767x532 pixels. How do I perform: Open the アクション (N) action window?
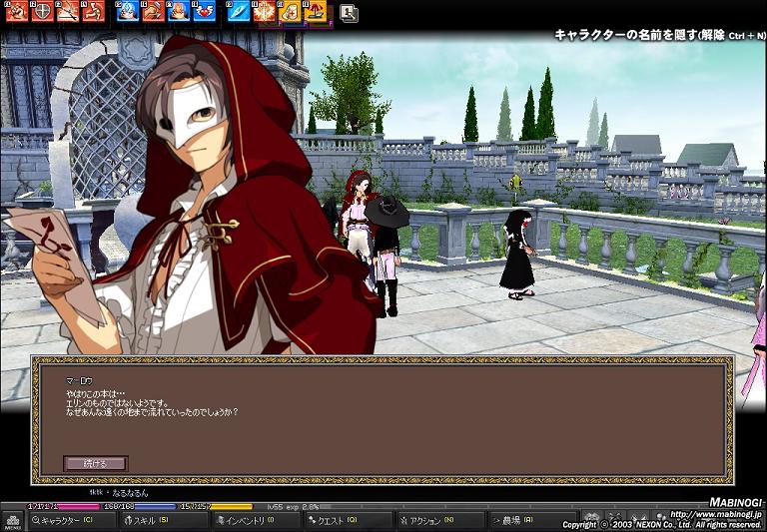pos(440,521)
